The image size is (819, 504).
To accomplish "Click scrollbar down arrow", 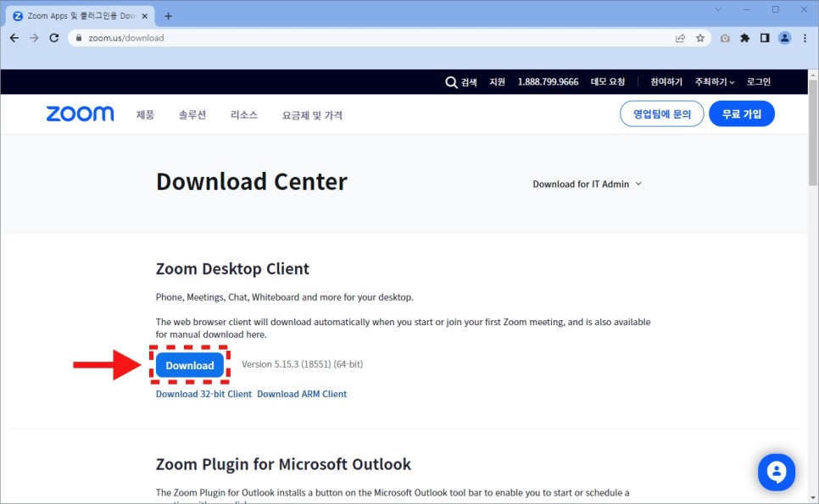I will point(813,498).
